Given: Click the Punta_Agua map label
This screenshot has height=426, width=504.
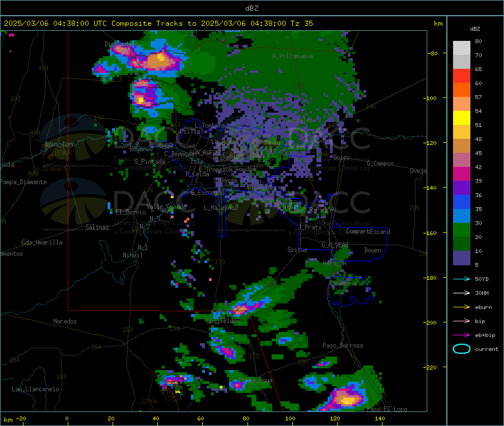Looking at the screenshot, I should (255, 380).
